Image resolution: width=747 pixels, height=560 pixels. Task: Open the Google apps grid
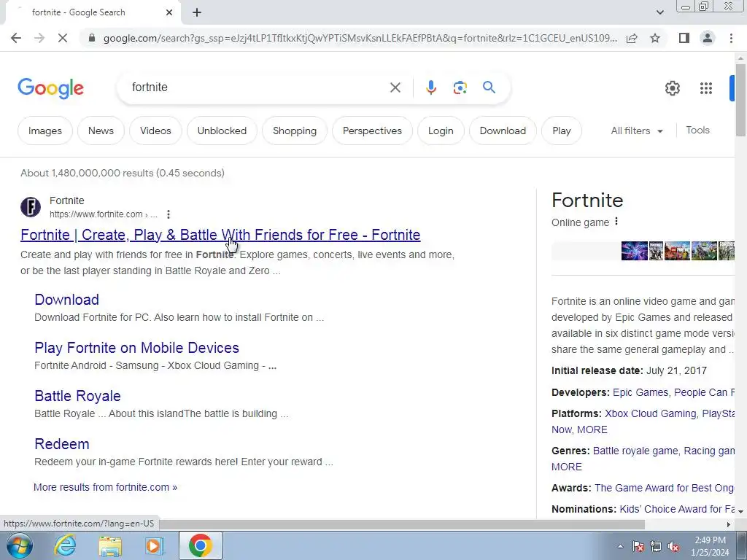click(x=706, y=88)
